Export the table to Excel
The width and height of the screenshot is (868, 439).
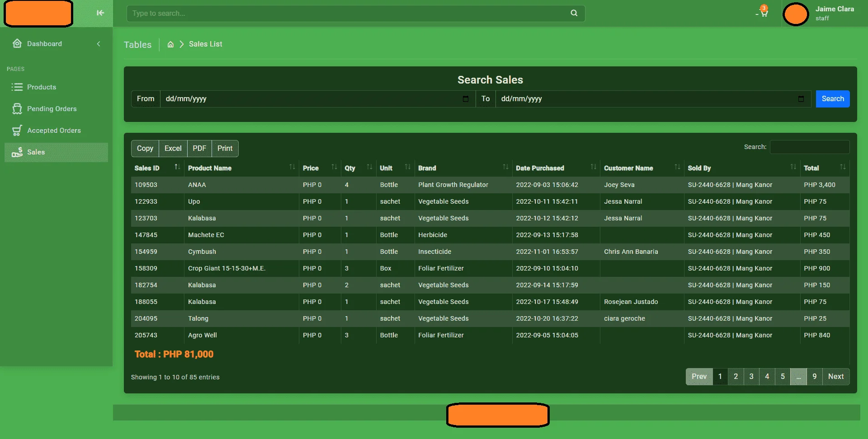coord(173,149)
